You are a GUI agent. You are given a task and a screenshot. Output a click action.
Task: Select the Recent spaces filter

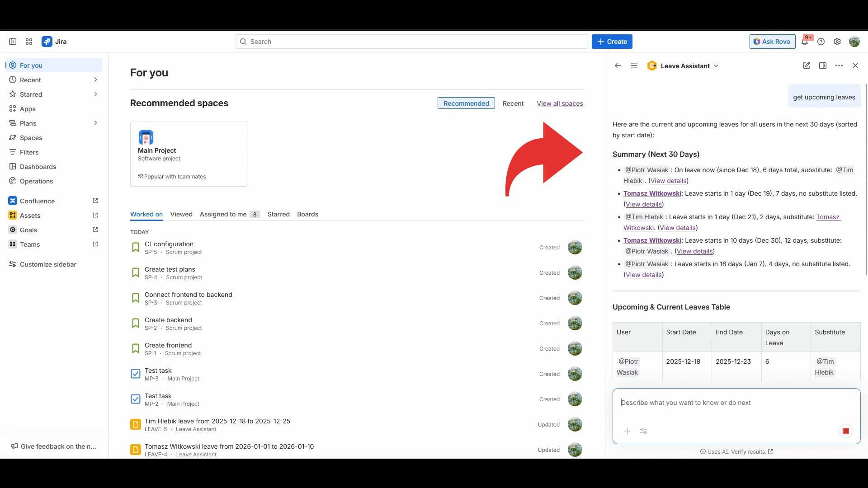coord(513,103)
